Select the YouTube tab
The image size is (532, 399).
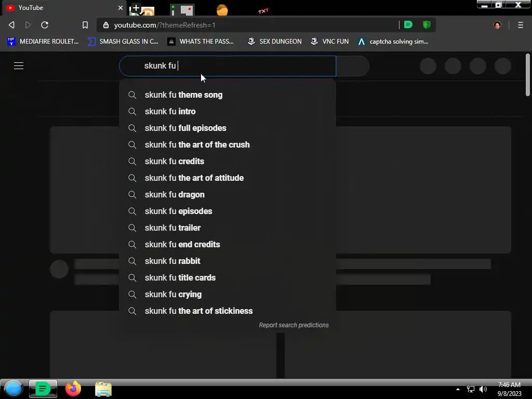coord(64,7)
